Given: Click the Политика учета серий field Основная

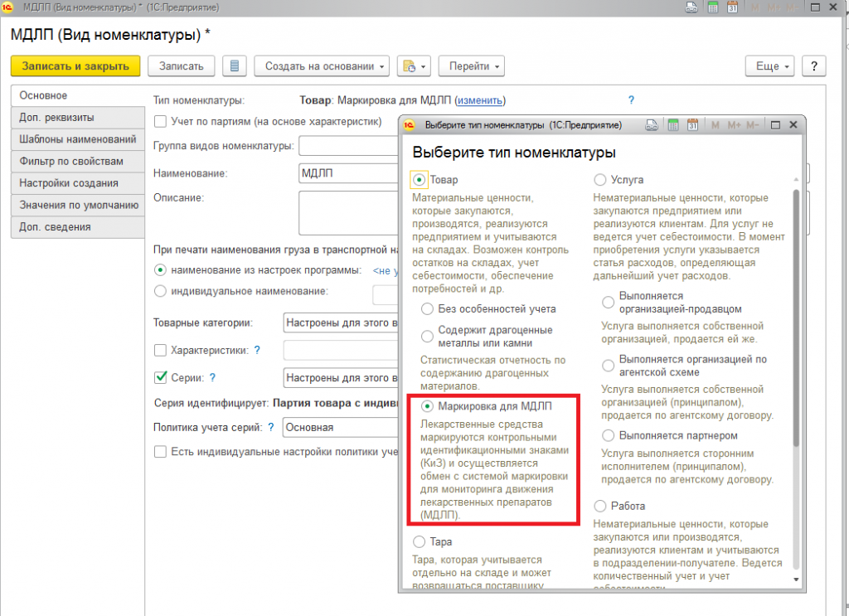Looking at the screenshot, I should (x=341, y=427).
